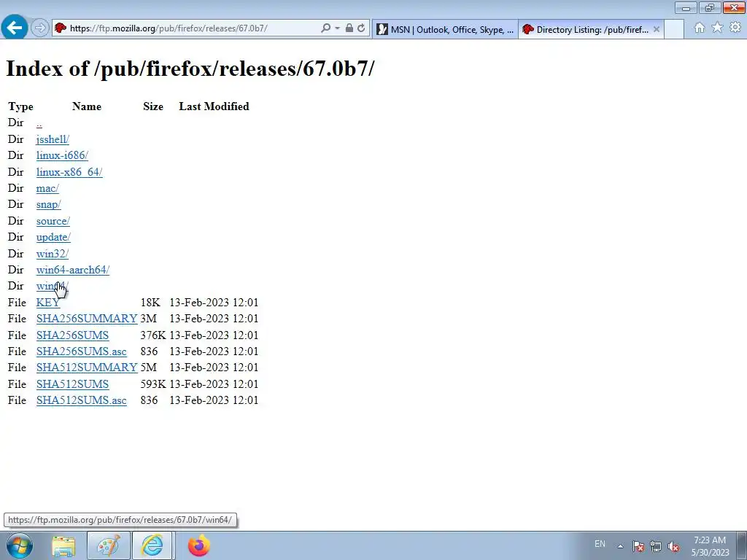Open the Windows Start menu
The height and width of the screenshot is (560, 747).
click(20, 545)
